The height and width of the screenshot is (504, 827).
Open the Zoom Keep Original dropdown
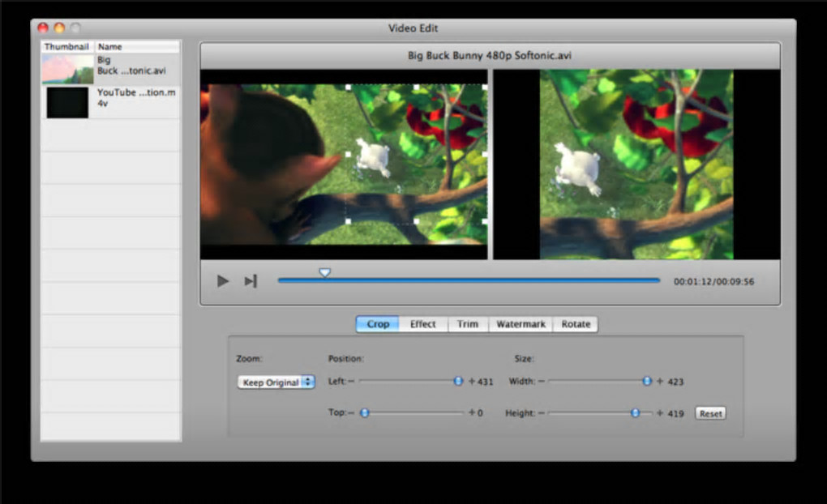coord(276,382)
